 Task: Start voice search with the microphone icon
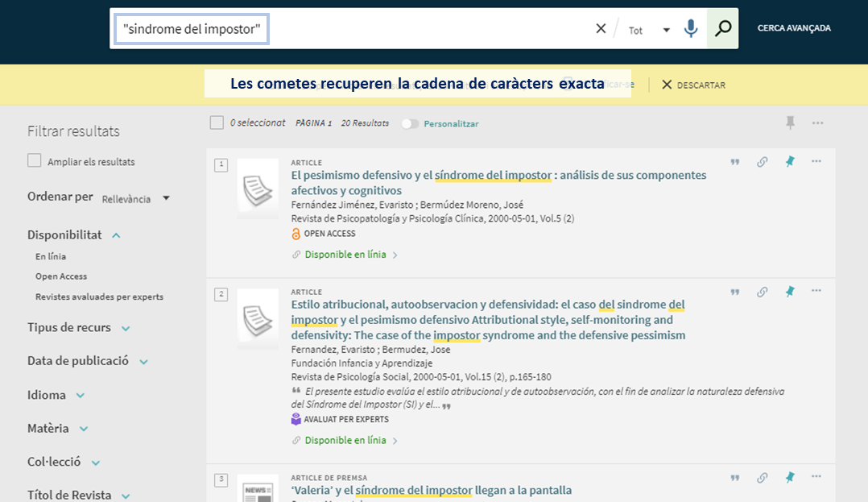pyautogui.click(x=690, y=28)
